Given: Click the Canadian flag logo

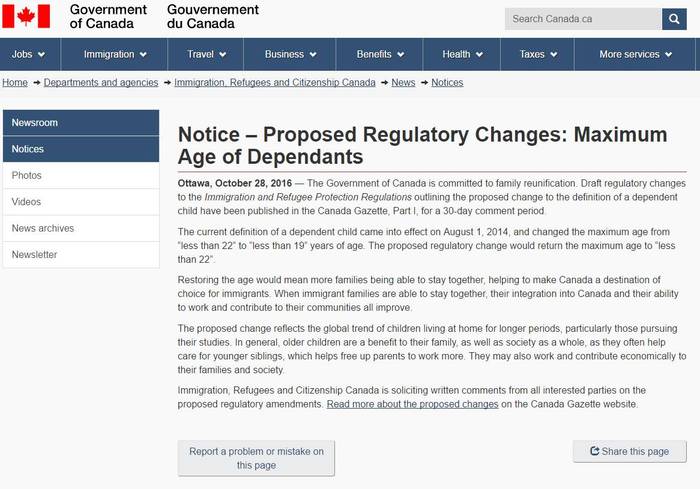Looking at the screenshot, I should [x=26, y=17].
